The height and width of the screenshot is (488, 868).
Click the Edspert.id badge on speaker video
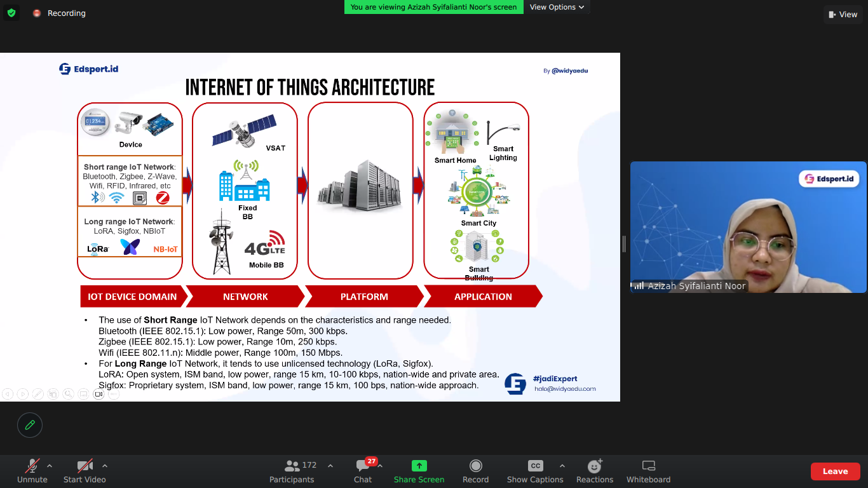829,179
